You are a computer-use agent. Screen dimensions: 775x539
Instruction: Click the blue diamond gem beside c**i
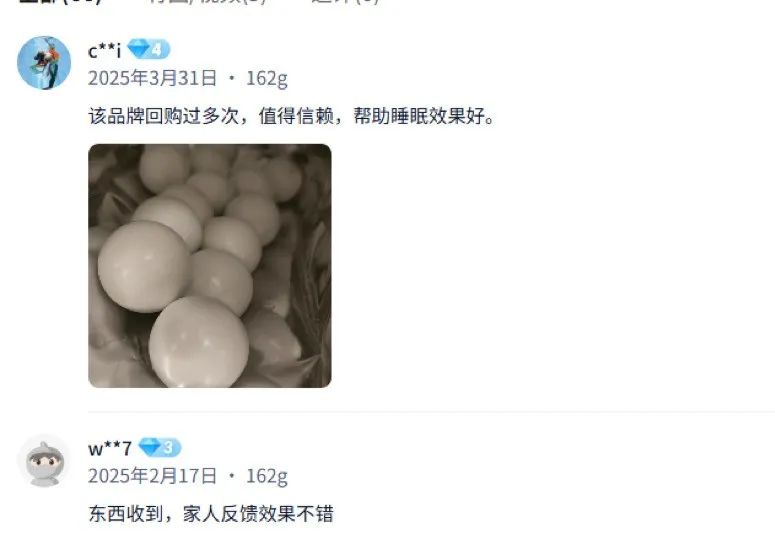pos(138,49)
